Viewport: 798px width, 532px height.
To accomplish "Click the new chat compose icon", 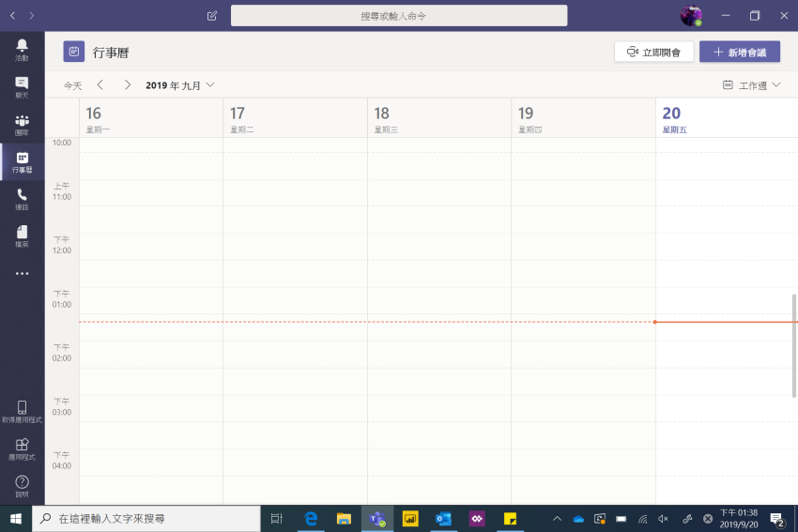I will 212,16.
